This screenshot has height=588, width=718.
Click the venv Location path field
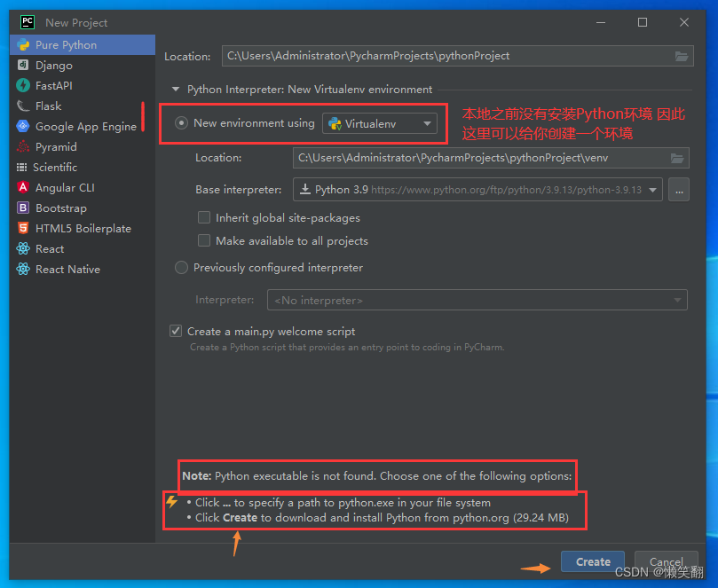(491, 158)
